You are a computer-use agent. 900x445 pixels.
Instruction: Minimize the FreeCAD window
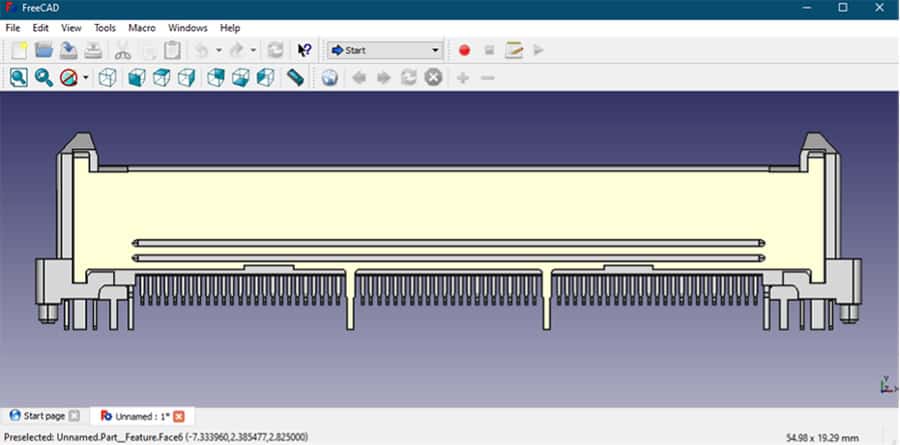coord(806,8)
